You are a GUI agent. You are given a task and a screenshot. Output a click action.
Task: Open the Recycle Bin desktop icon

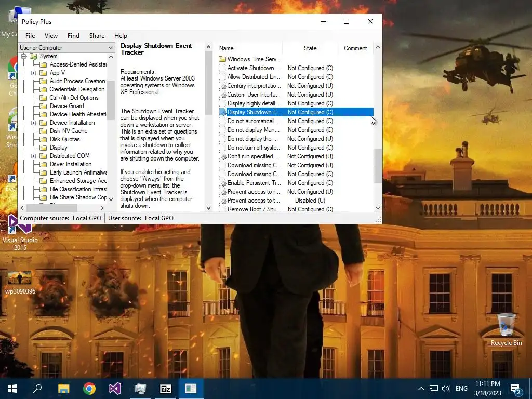pyautogui.click(x=506, y=329)
